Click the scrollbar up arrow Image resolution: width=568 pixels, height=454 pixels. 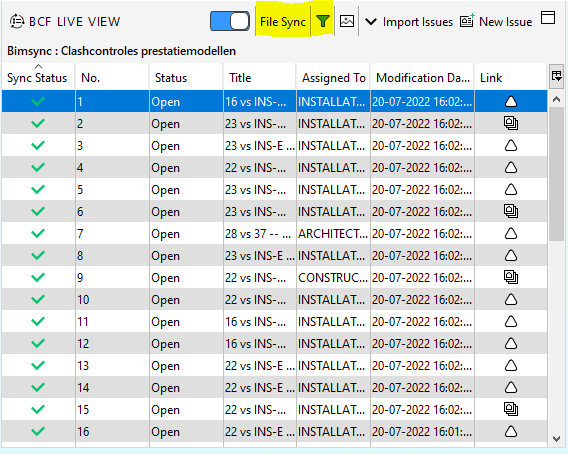(556, 99)
